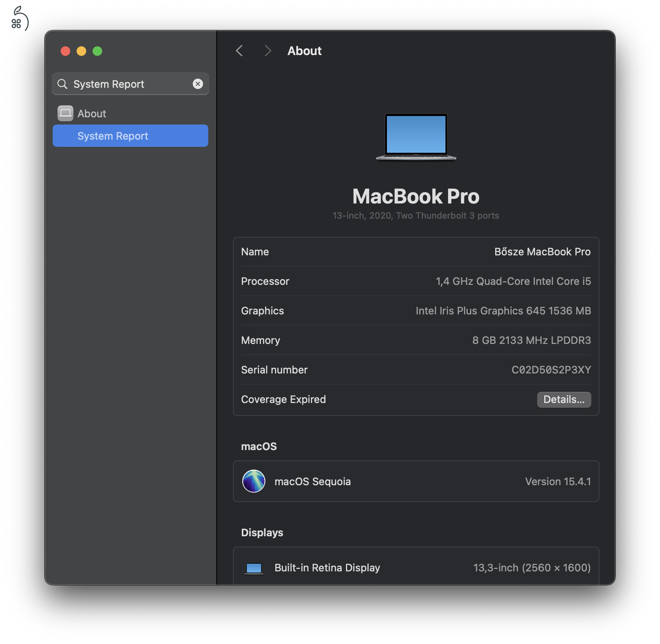The height and width of the screenshot is (644, 660).
Task: Close the window with red button
Action: coord(65,51)
